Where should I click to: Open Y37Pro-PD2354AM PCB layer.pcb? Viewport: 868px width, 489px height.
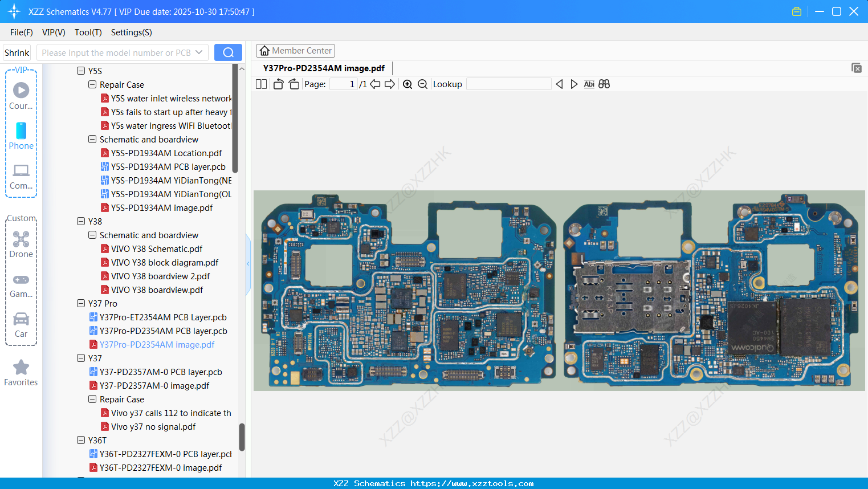coord(158,331)
